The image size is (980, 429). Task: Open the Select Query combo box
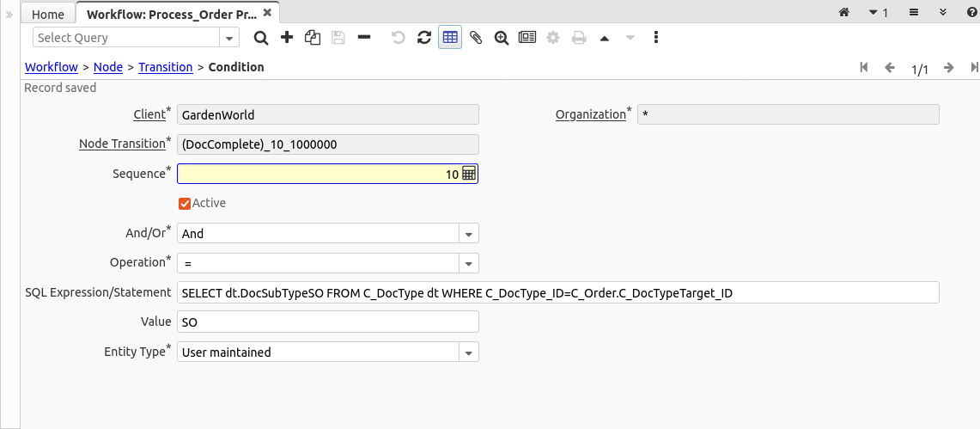(x=229, y=38)
